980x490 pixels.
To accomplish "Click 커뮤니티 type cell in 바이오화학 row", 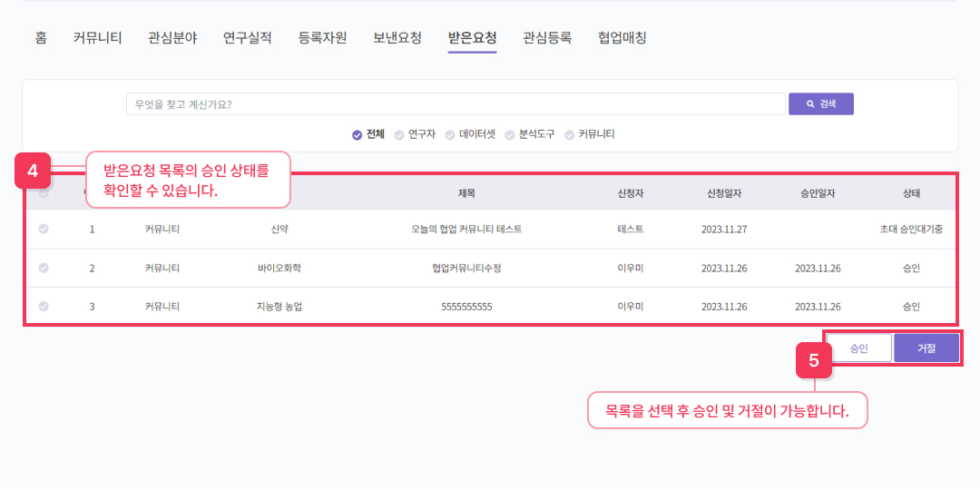I will tap(162, 268).
